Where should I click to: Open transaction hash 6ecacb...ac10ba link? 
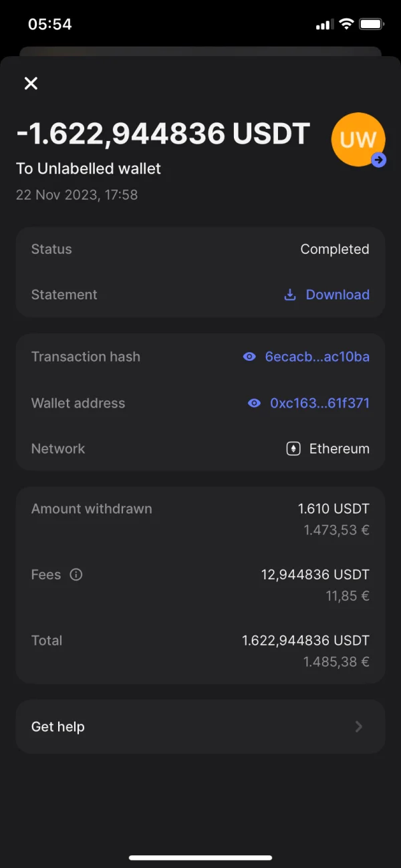pyautogui.click(x=317, y=357)
